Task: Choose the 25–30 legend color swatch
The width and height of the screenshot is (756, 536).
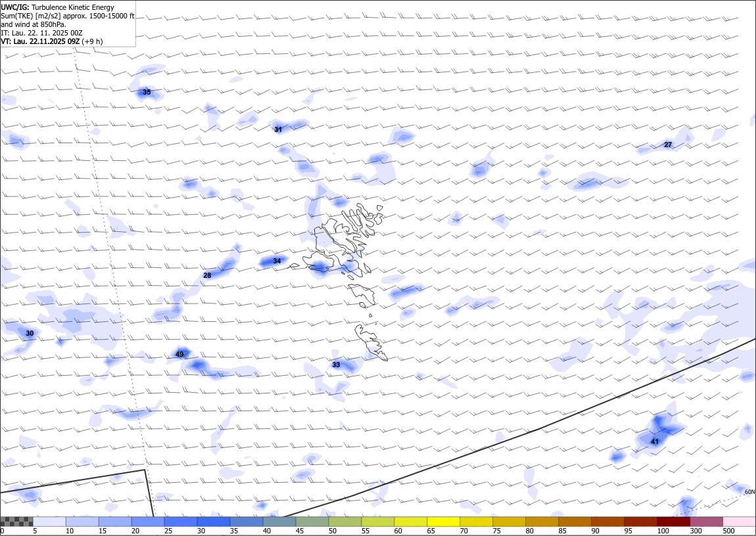Action: point(181,522)
